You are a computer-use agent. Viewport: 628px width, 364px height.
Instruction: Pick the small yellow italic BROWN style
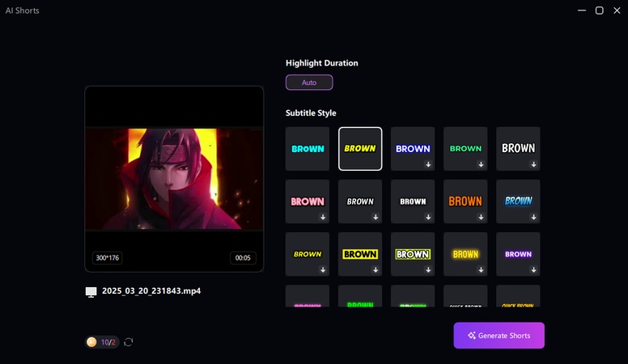[x=308, y=254]
